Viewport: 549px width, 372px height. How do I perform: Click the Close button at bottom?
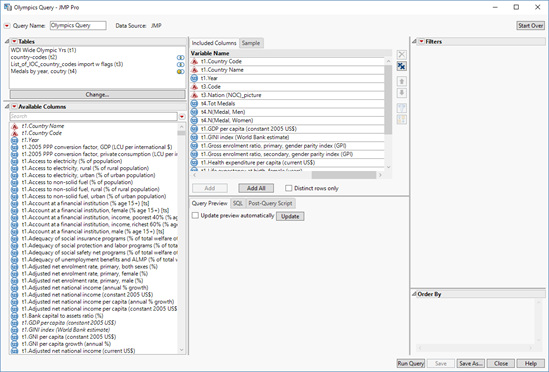pos(501,364)
